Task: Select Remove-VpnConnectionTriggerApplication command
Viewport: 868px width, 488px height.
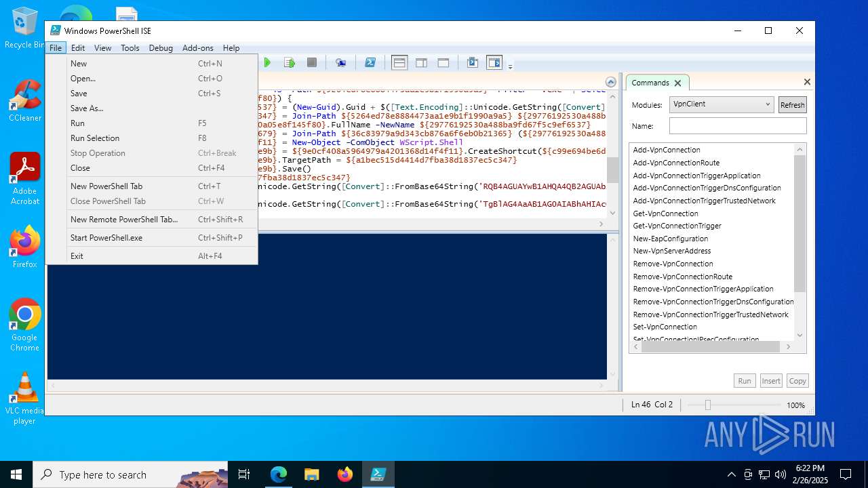Action: tap(703, 289)
